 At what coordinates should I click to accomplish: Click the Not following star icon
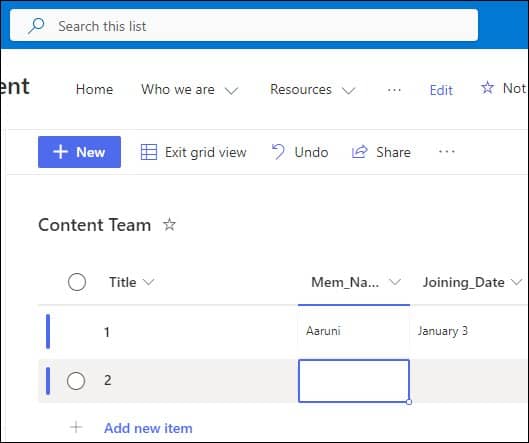pyautogui.click(x=487, y=88)
